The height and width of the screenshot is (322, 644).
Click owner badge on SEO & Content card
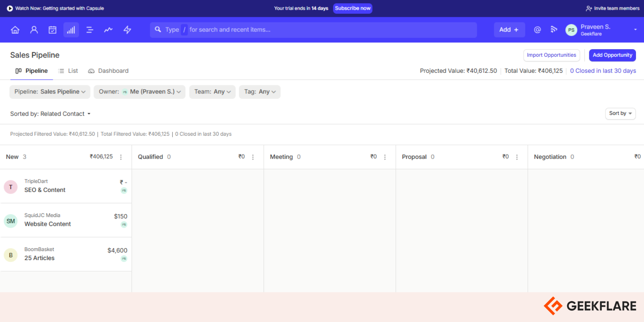click(124, 190)
